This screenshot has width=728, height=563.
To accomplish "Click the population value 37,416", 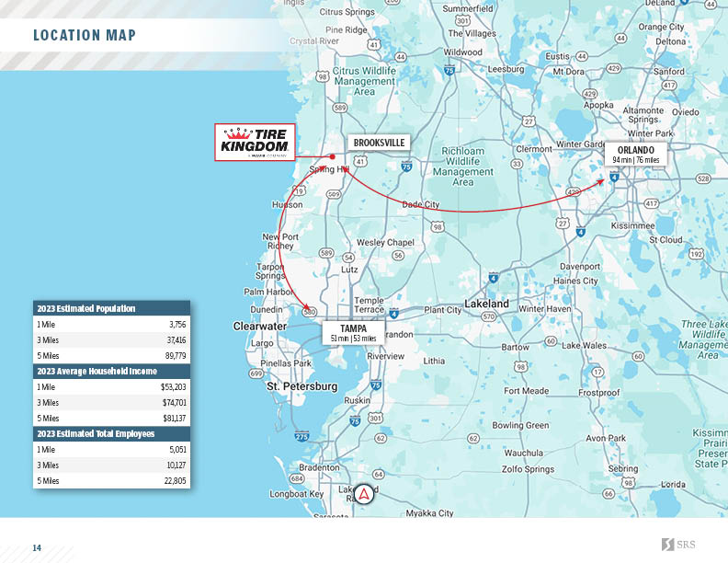I will 176,340.
